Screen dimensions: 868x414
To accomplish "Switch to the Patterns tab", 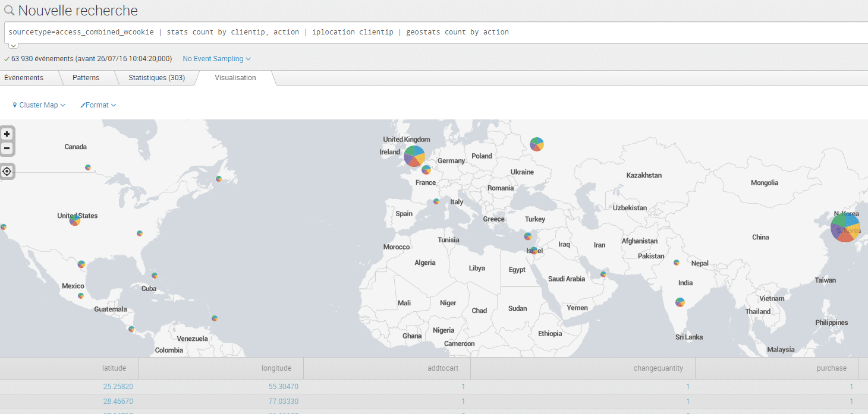I will click(86, 78).
